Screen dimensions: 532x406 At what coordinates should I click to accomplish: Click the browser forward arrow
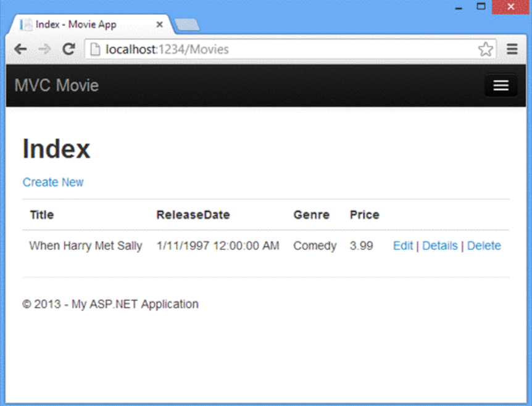coord(44,49)
